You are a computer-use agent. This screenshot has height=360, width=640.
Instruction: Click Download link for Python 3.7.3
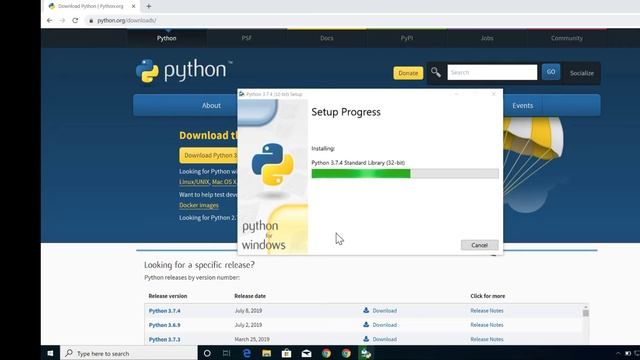[384, 339]
